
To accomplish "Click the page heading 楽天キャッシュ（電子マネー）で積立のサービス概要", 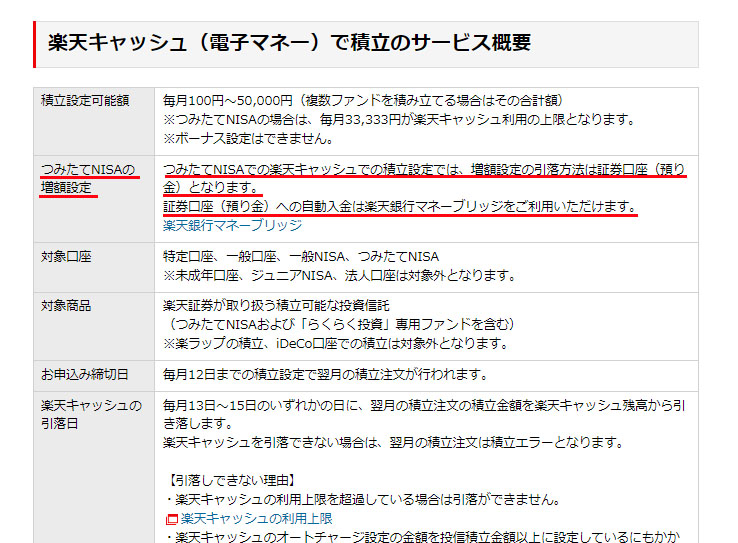I will point(289,42).
